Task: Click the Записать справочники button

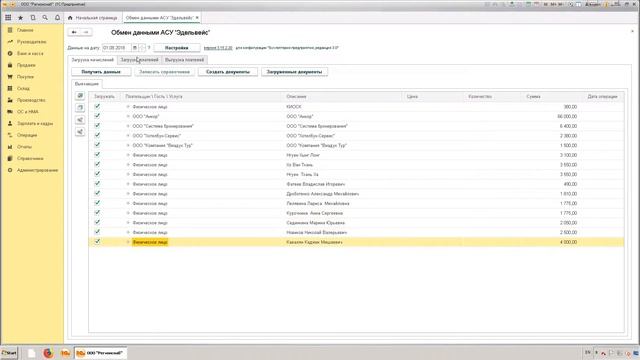Action: [164, 72]
